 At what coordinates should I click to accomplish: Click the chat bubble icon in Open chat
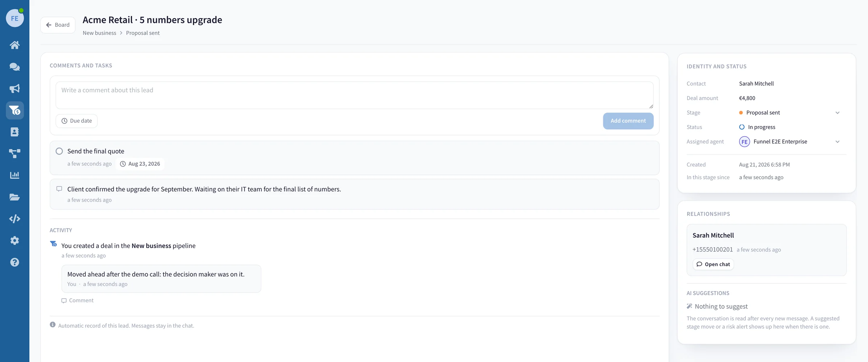pos(699,264)
